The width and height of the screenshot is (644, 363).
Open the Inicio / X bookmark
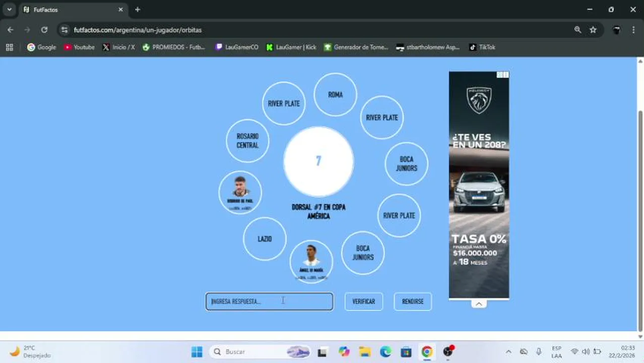pos(118,47)
